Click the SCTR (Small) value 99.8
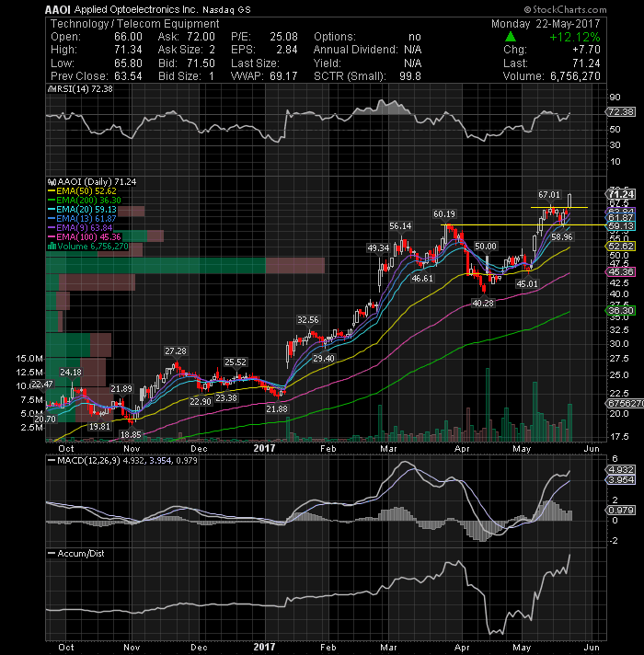 coord(410,76)
